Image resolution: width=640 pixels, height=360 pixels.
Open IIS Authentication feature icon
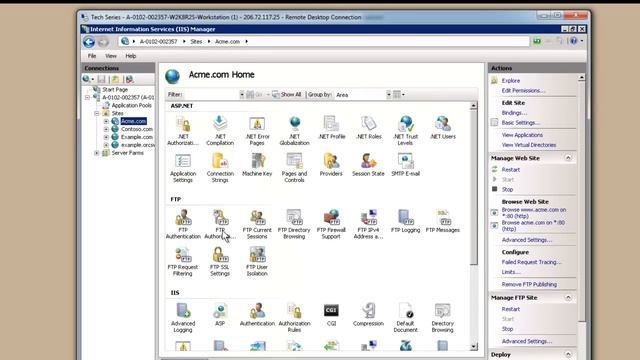coord(257,315)
